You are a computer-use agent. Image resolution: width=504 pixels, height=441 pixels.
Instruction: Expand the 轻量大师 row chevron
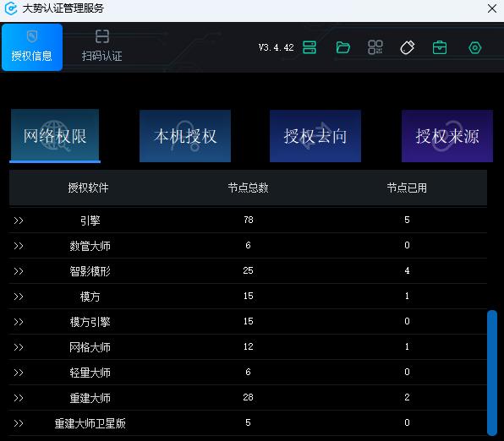coord(19,373)
